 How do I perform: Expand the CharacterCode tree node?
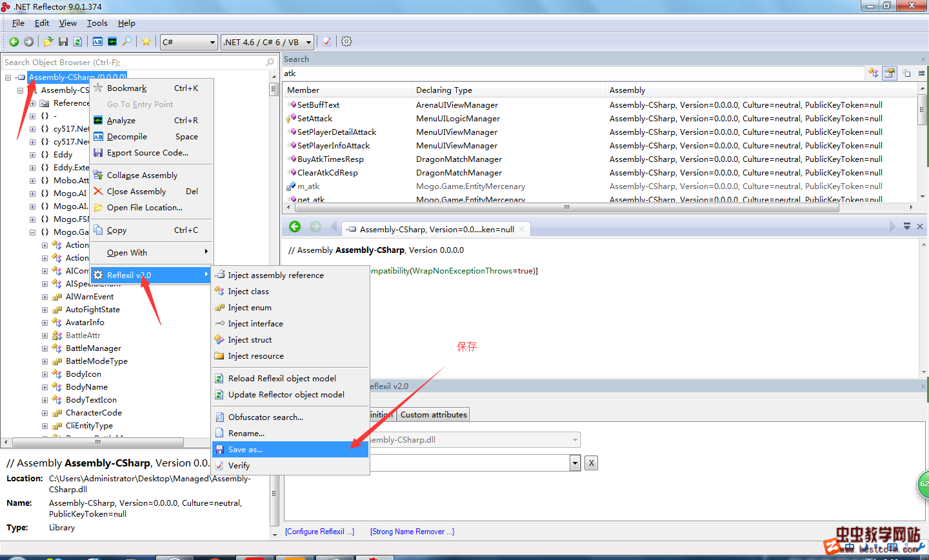(x=45, y=413)
